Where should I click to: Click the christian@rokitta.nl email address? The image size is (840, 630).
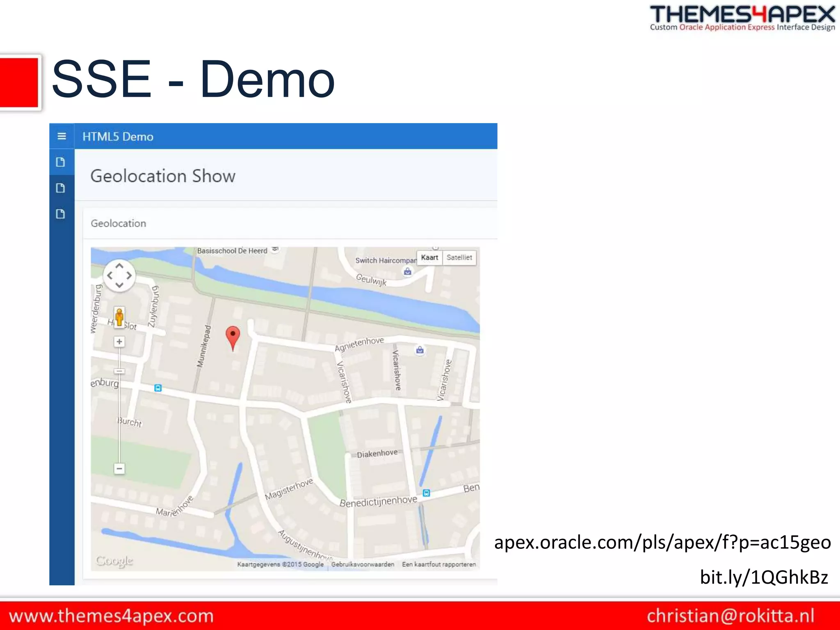pos(730,616)
